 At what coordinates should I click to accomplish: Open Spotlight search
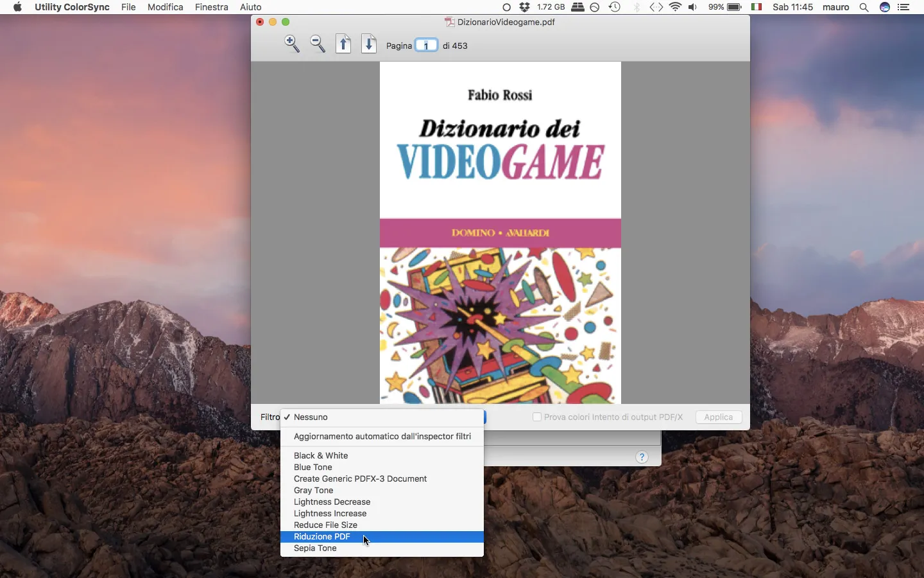click(864, 7)
